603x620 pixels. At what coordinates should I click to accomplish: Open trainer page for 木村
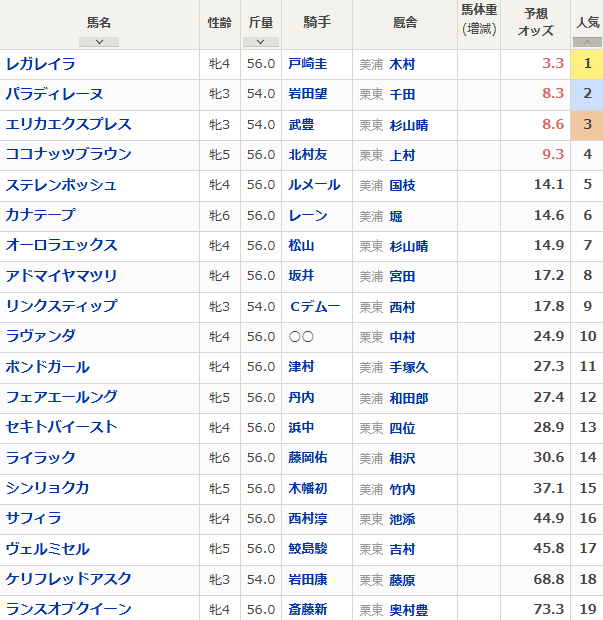402,64
